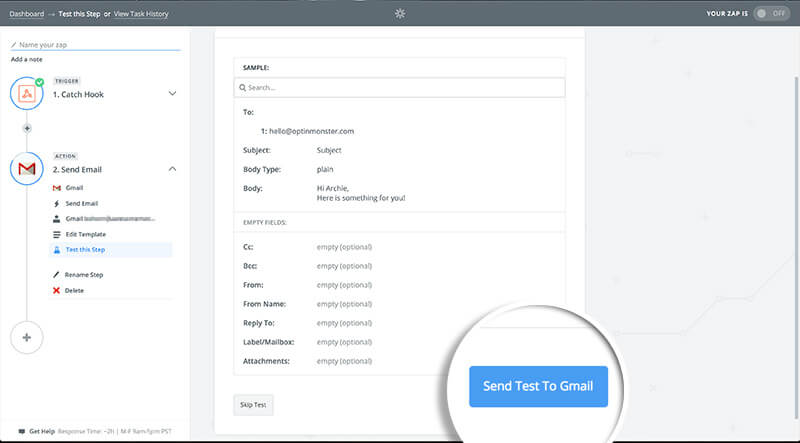
Task: Select Test this Step in sidebar
Action: click(111, 250)
